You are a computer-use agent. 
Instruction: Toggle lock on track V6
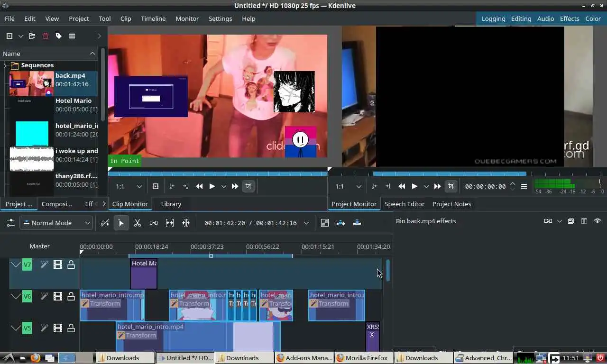pos(71,296)
